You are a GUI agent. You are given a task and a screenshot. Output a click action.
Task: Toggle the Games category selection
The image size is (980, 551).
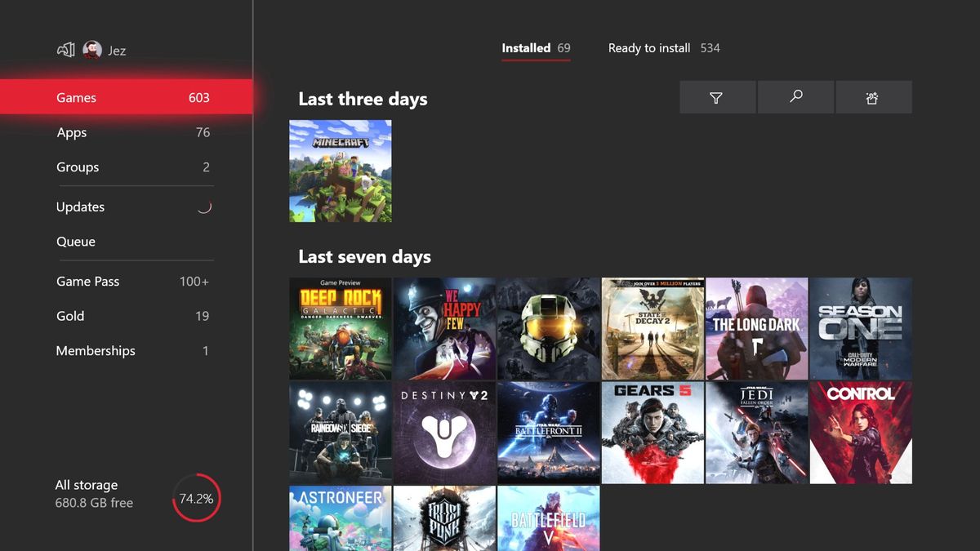(76, 97)
